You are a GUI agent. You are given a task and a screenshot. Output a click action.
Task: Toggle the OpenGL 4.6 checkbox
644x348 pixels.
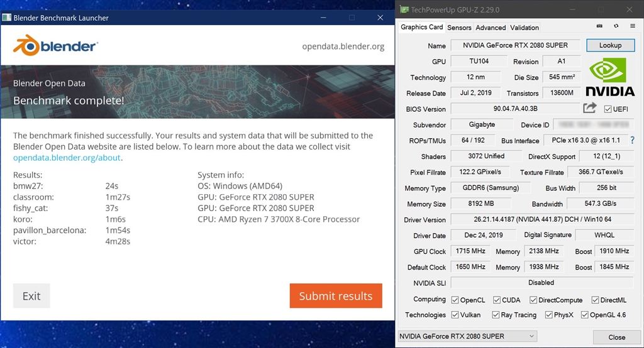tap(584, 315)
